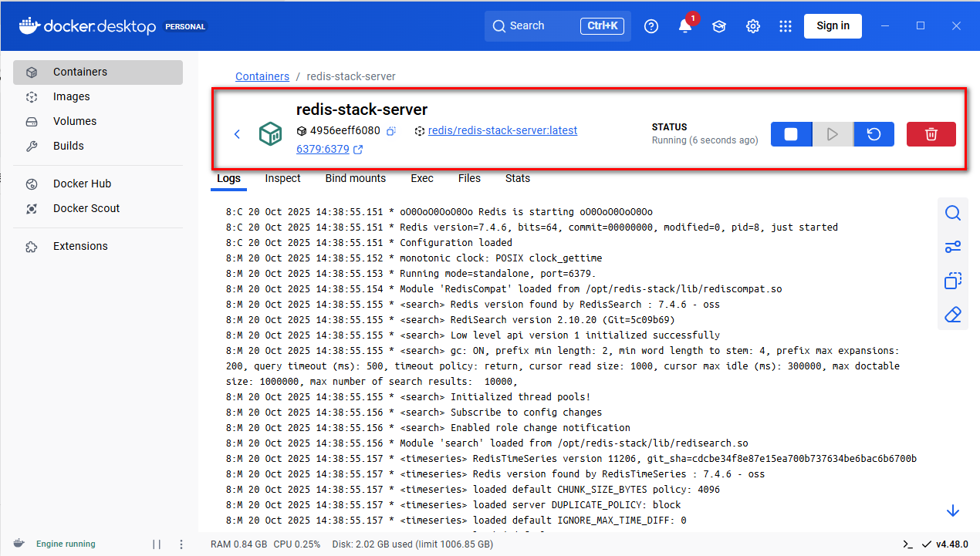Open the apps grid icon
Image resolution: width=980 pixels, height=556 pixels.
pos(786,26)
